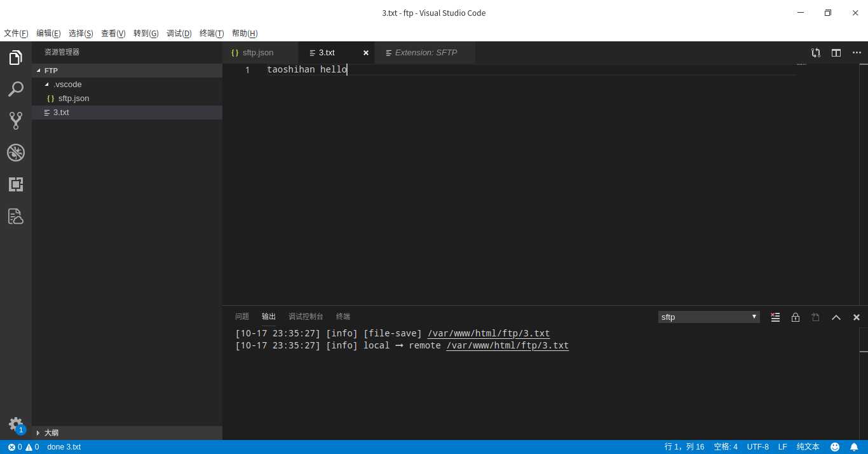This screenshot has width=868, height=454.
Task: Click the errors and warnings counter
Action: [24, 447]
